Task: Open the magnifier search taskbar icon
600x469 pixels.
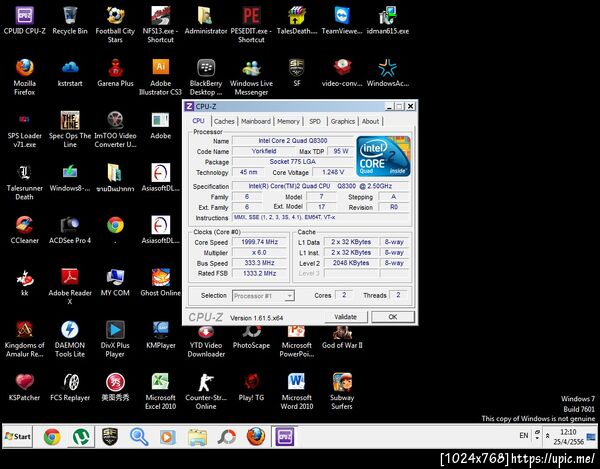Action: click(139, 436)
